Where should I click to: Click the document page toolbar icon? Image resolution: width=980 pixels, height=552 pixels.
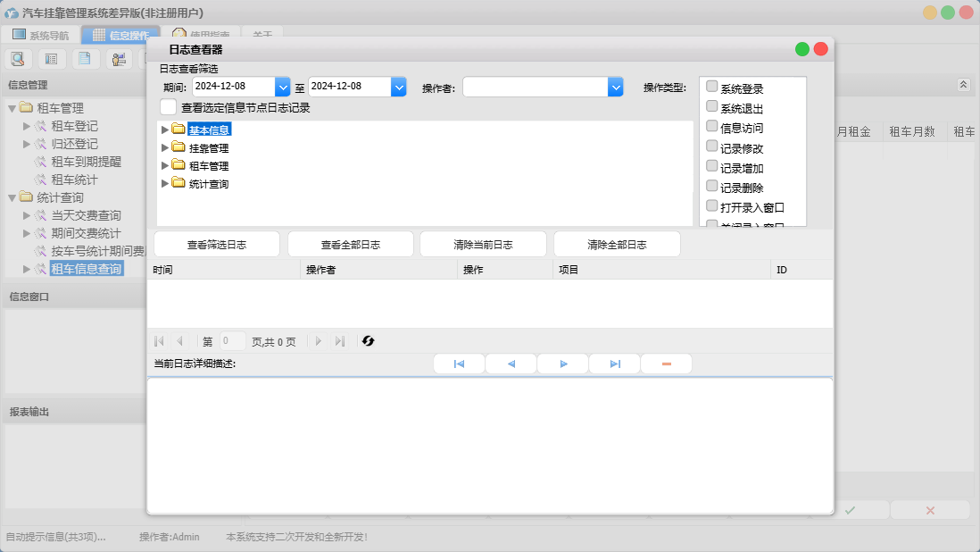pyautogui.click(x=85, y=59)
